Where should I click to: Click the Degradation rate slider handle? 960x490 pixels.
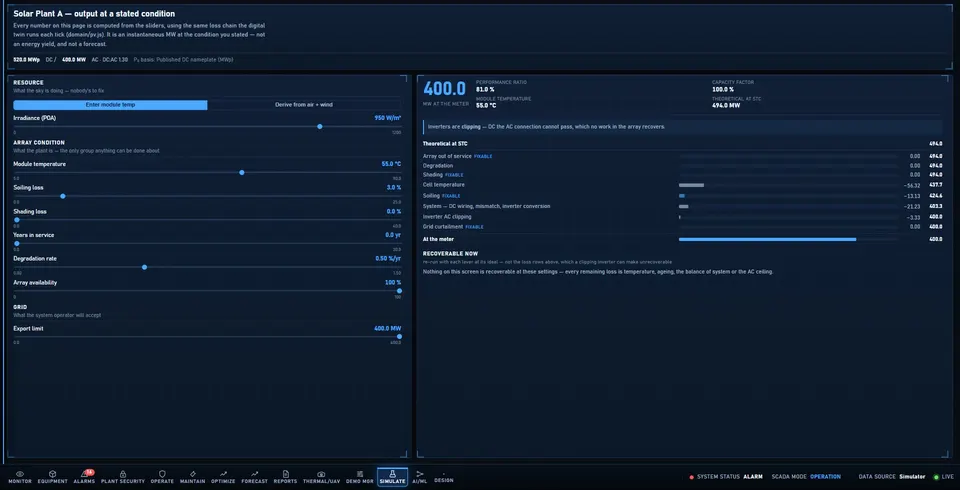click(x=144, y=267)
